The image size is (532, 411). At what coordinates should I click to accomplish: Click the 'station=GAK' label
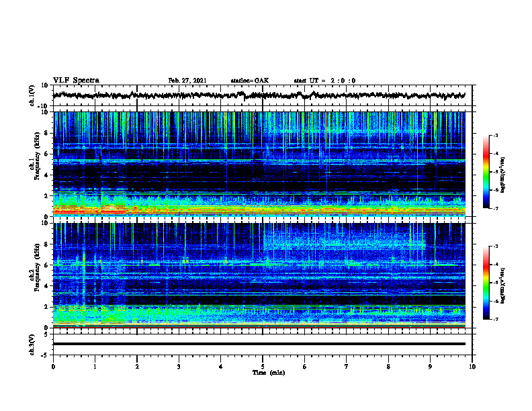[x=250, y=81]
